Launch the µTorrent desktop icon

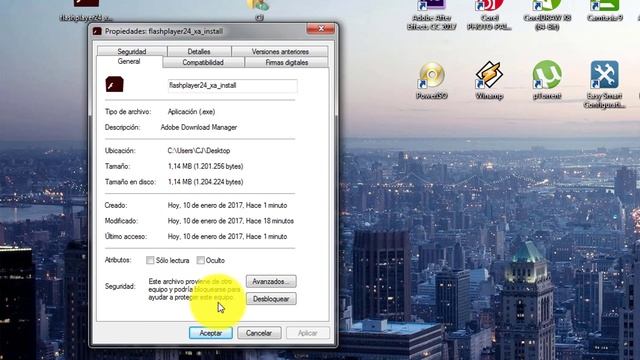(547, 80)
